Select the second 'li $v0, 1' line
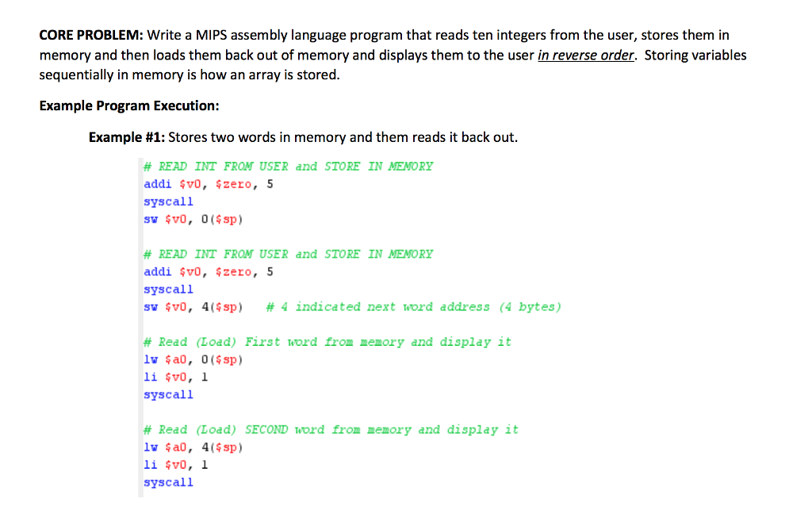The width and height of the screenshot is (812, 514). (x=174, y=465)
